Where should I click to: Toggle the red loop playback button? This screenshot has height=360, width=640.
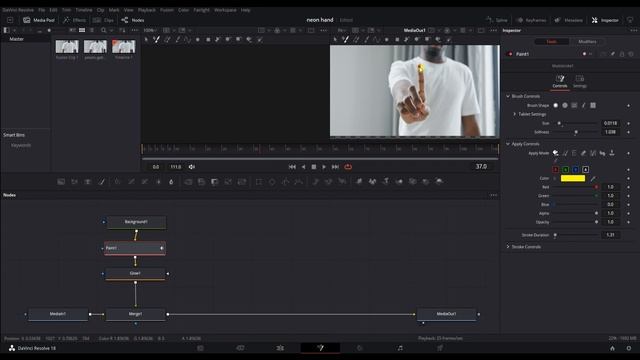[348, 167]
